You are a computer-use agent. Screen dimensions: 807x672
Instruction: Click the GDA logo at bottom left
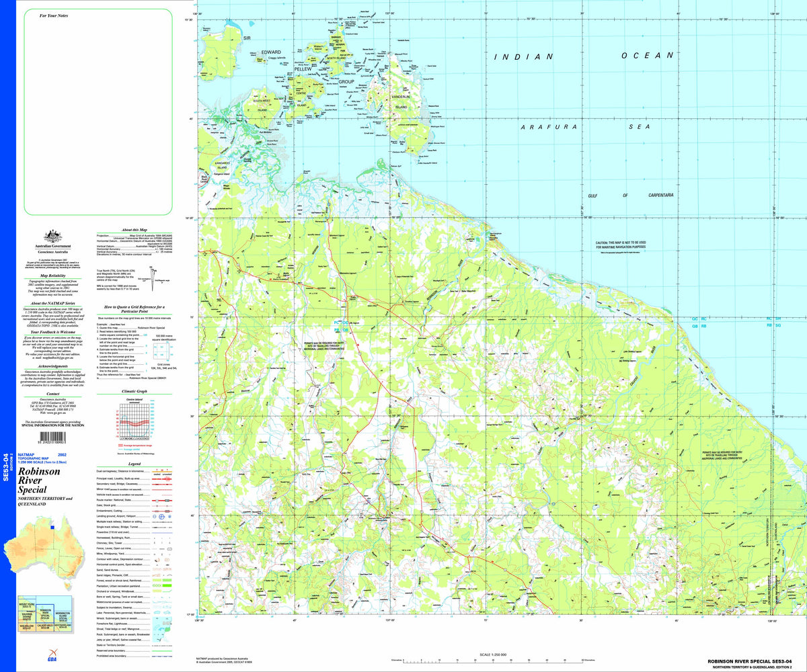tap(52, 655)
